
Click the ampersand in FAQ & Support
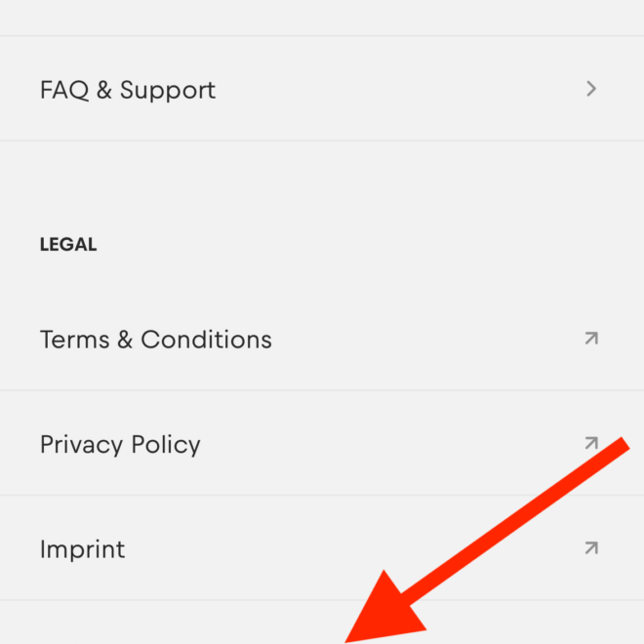(x=103, y=90)
